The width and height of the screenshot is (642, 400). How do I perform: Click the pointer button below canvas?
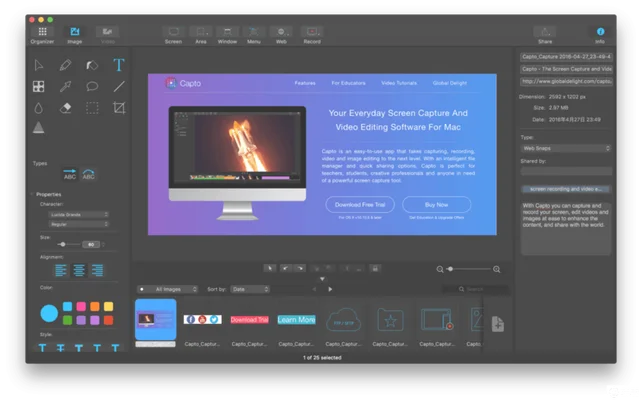tap(269, 268)
